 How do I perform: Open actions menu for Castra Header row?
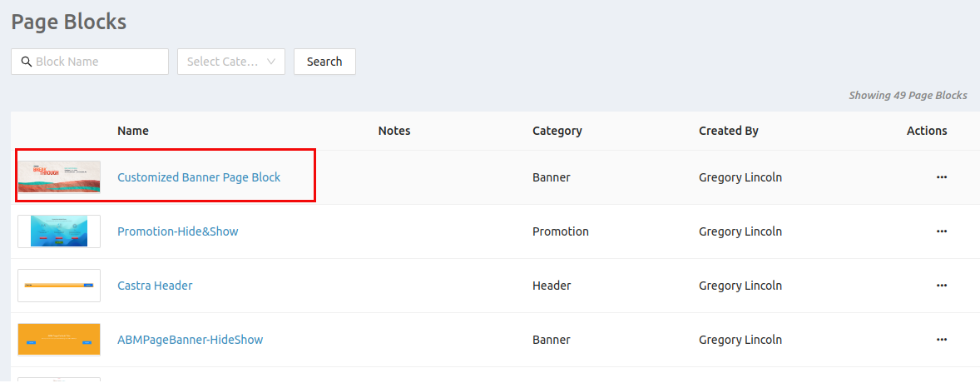[941, 286]
